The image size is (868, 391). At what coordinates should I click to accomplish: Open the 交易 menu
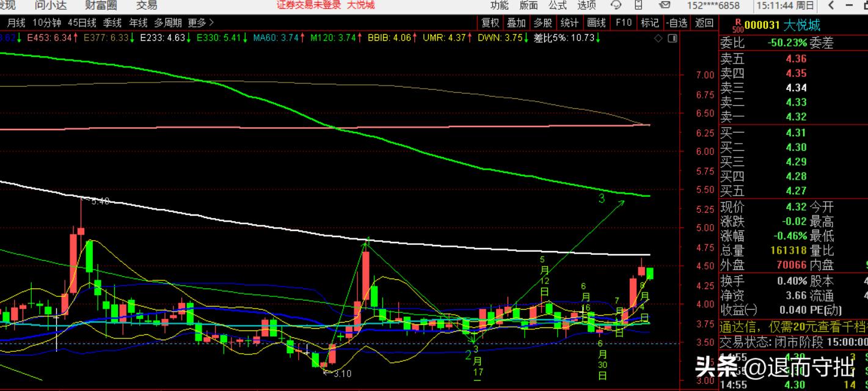click(x=147, y=5)
